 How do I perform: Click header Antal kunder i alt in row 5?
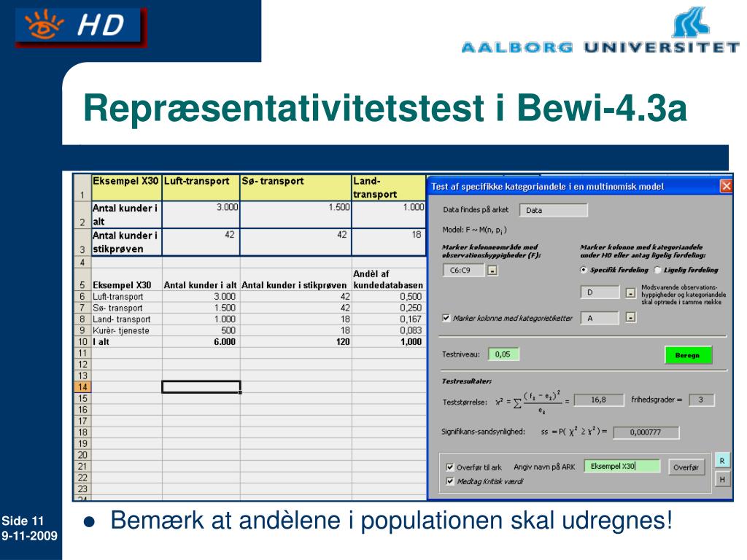point(201,279)
